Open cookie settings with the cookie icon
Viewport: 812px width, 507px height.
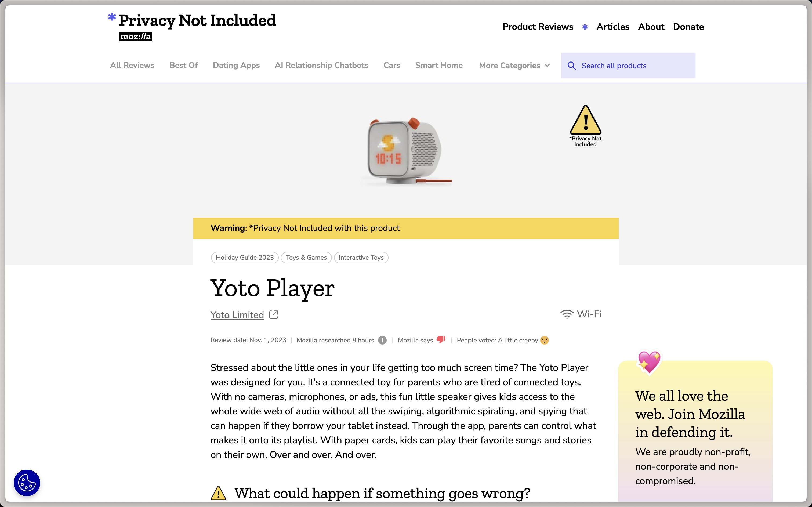tap(27, 483)
